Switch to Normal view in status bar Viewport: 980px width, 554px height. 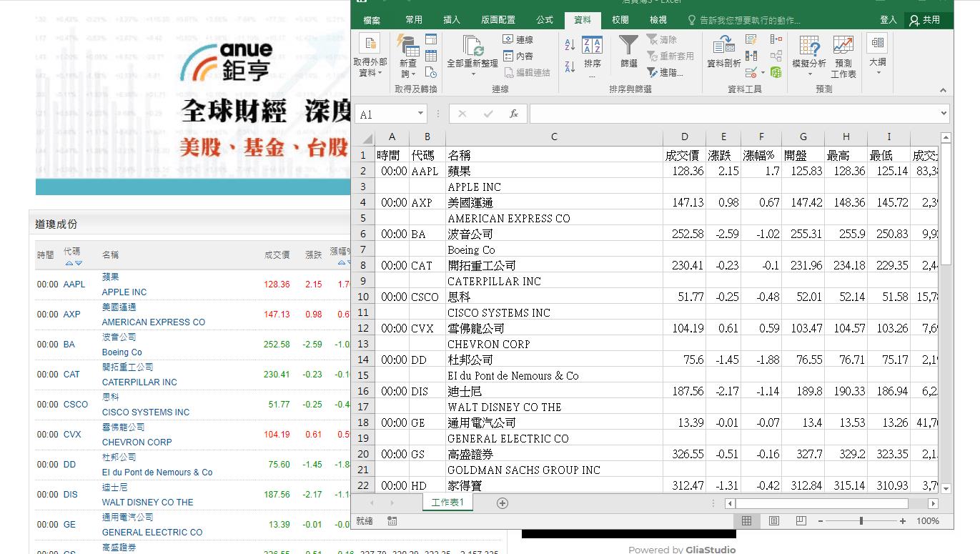click(x=746, y=521)
